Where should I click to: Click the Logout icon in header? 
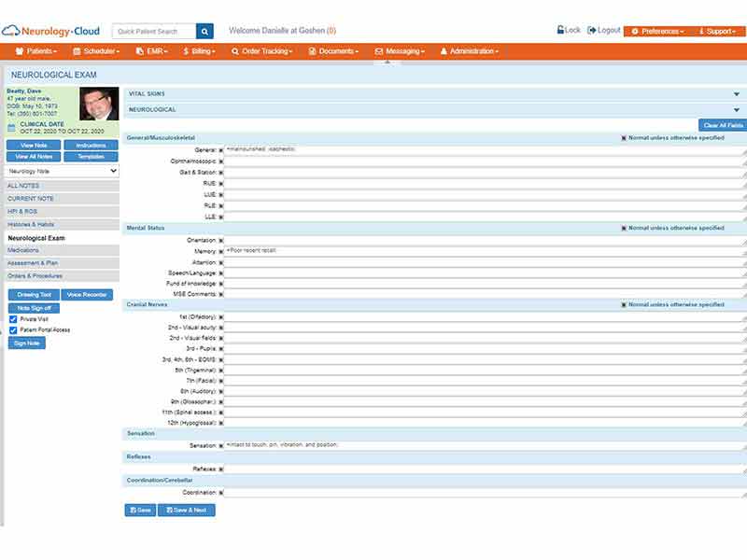pos(591,30)
